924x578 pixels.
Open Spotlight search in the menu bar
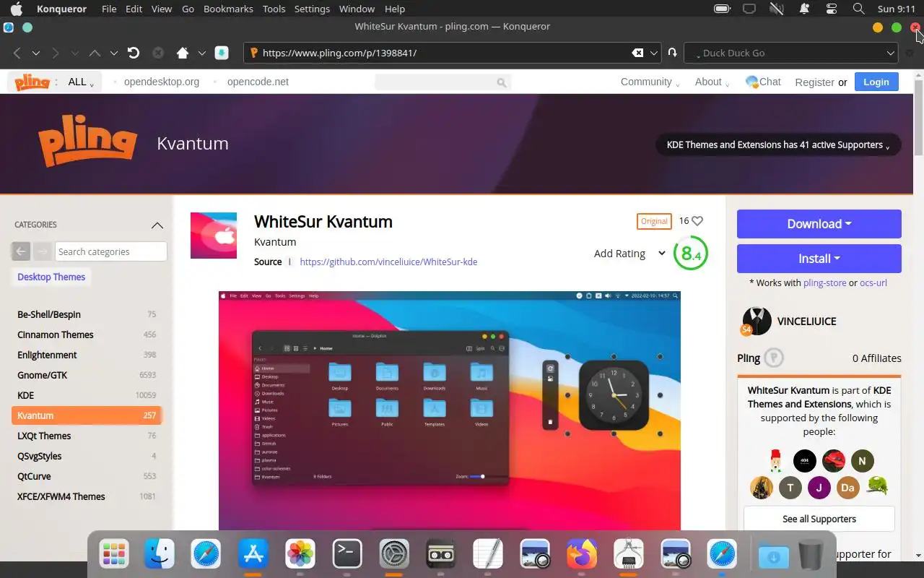pyautogui.click(x=858, y=9)
